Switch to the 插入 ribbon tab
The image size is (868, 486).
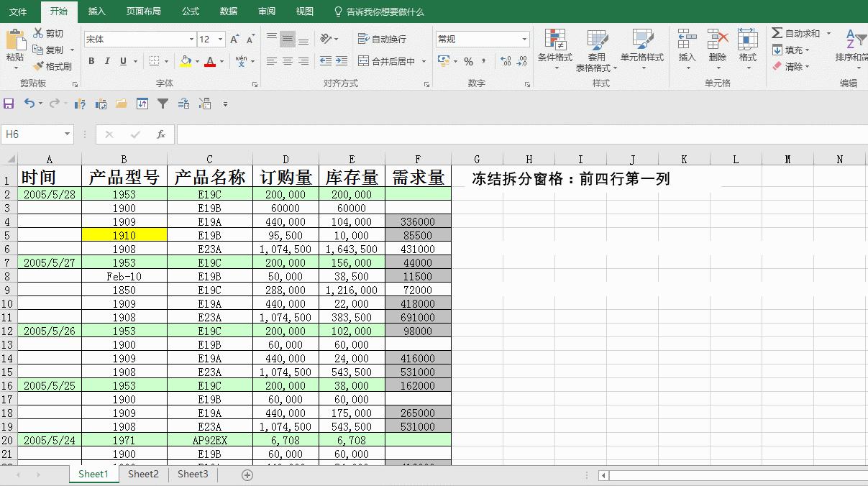[96, 12]
